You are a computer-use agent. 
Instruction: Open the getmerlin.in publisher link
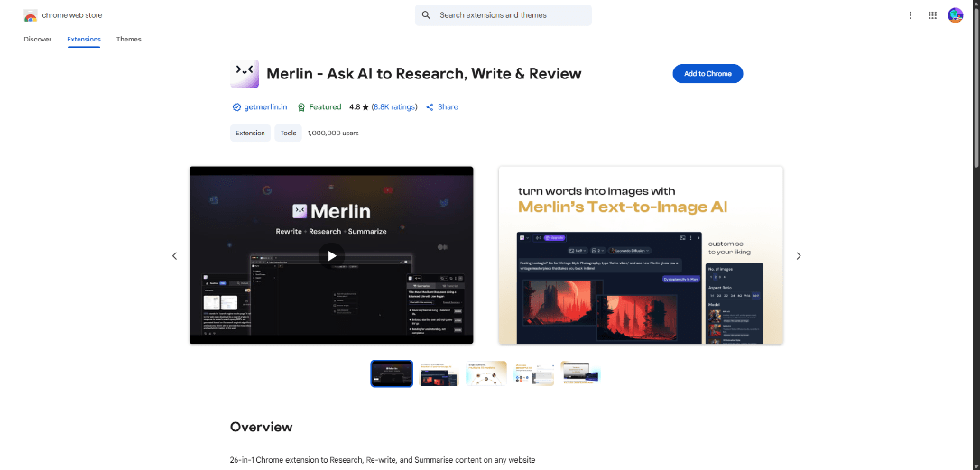point(265,107)
